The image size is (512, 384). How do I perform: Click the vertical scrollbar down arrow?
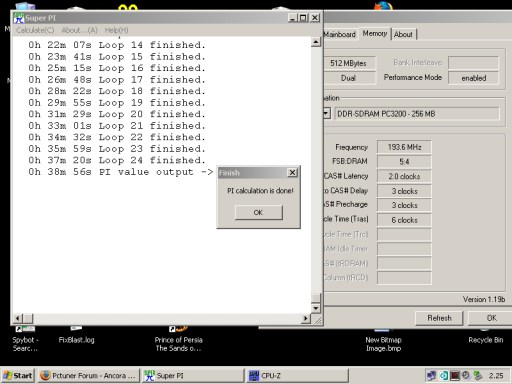(316, 308)
